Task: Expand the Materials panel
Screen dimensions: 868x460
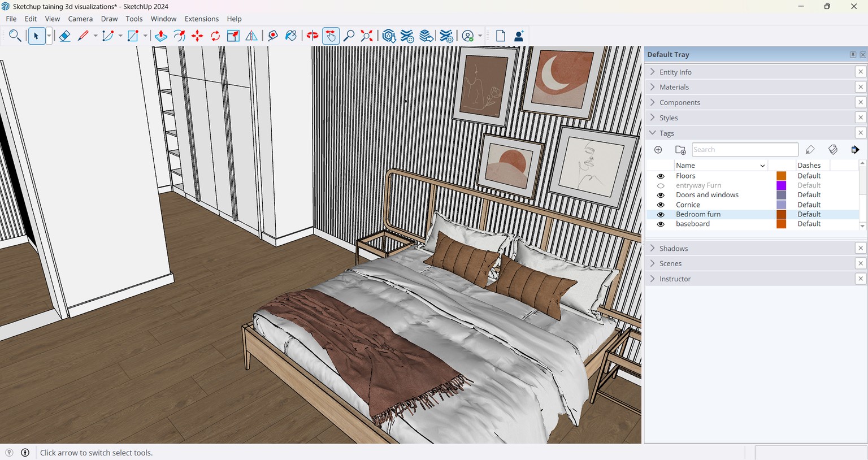Action: pos(653,87)
